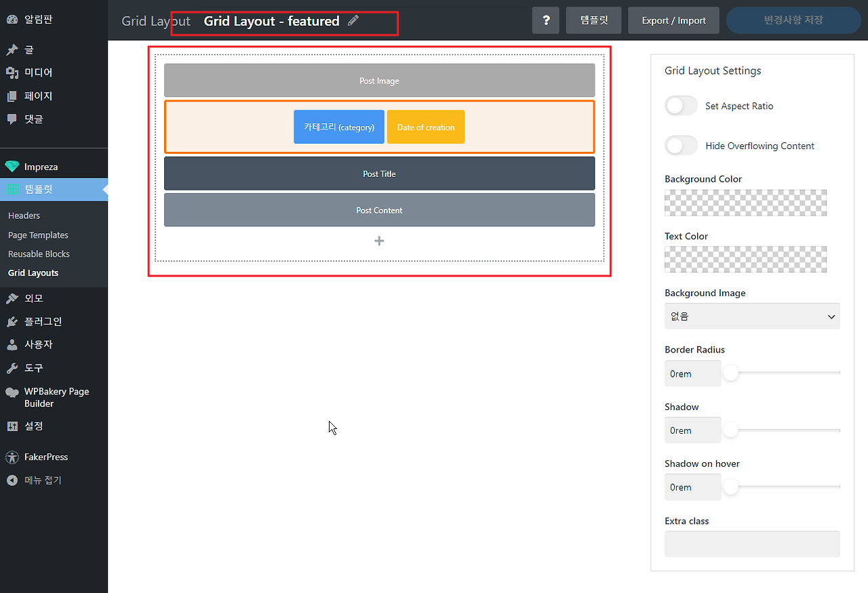This screenshot has height=593, width=868.
Task: Click the Users (사용자) person icon
Action: click(x=12, y=344)
